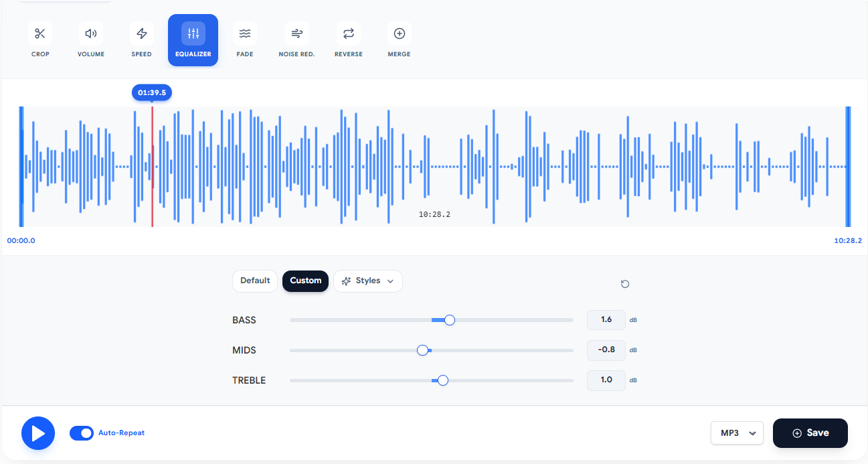Screen dimensions: 868x464
Task: Open the Speed lightning tool
Action: tap(142, 40)
